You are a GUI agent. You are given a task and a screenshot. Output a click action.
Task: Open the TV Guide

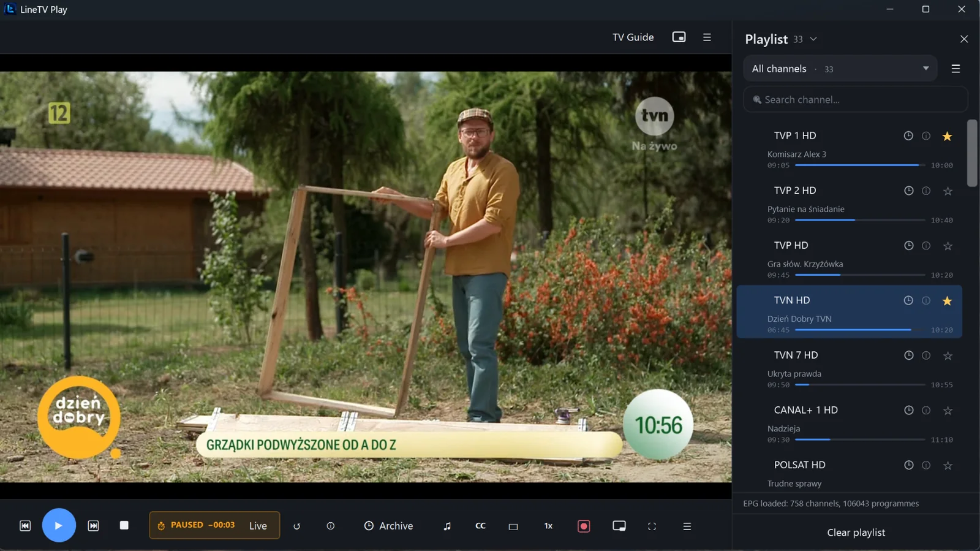click(633, 37)
